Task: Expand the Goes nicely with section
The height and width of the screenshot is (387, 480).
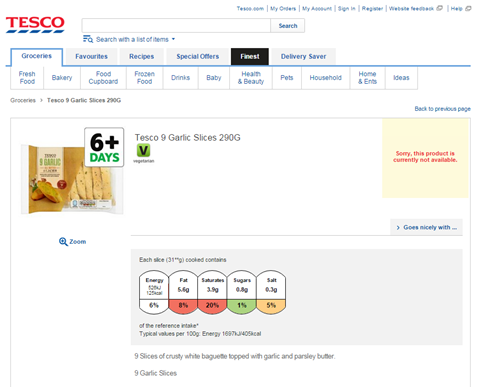Action: (426, 227)
